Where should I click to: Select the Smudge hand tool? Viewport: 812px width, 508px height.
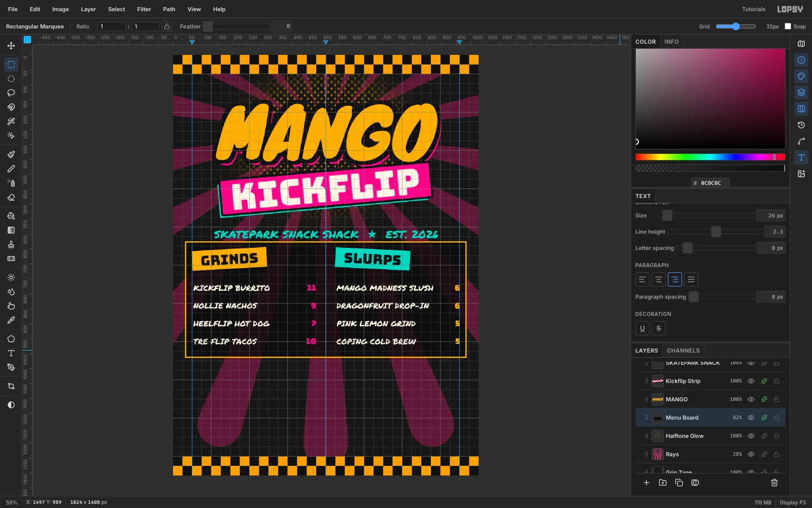click(x=11, y=306)
